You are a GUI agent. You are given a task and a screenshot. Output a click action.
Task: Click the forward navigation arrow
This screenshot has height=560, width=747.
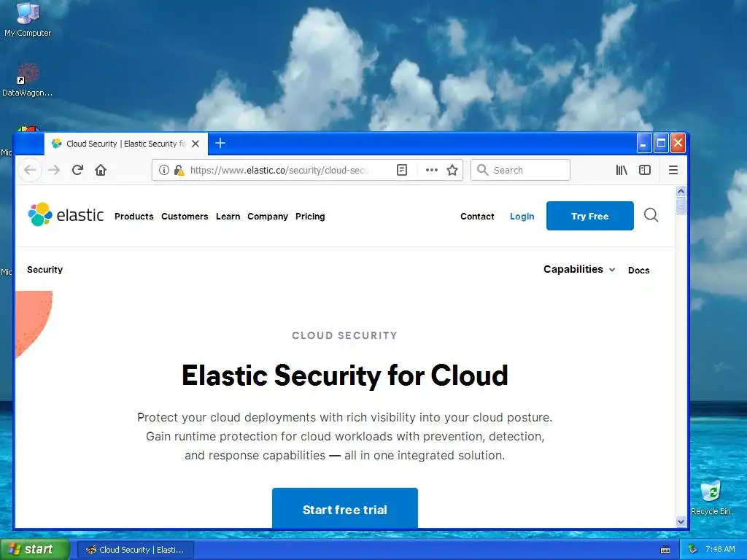click(x=54, y=170)
